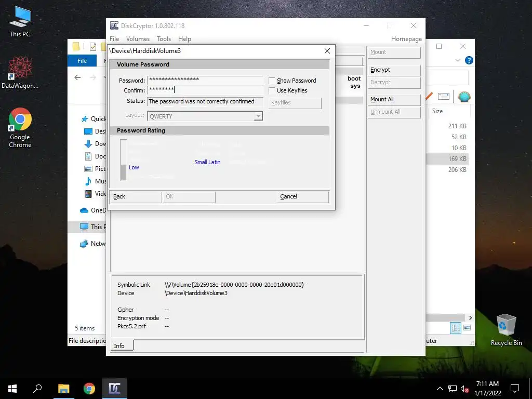Show hidden system tray icons

tap(440, 389)
